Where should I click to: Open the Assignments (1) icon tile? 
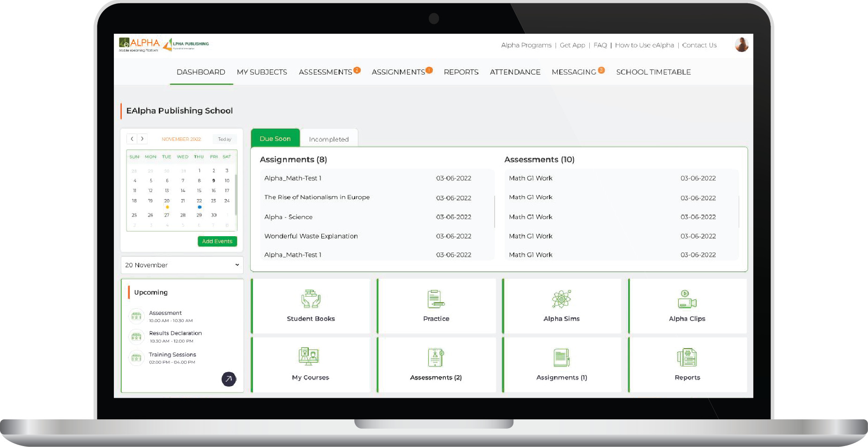(561, 358)
